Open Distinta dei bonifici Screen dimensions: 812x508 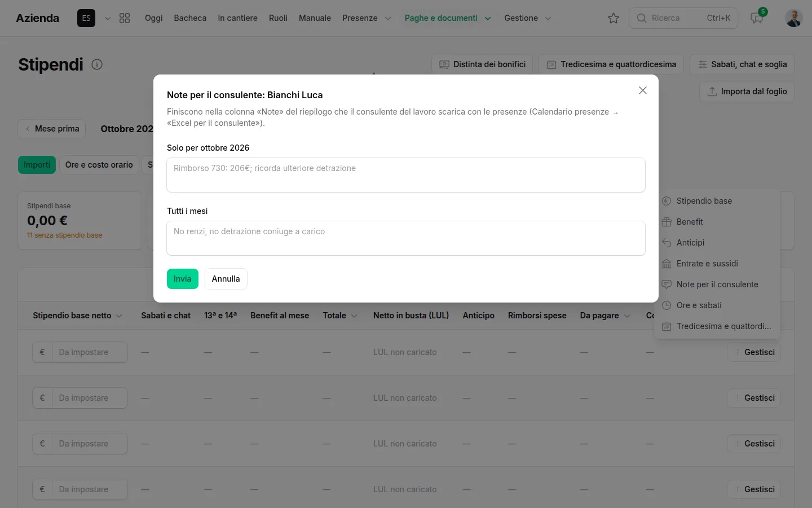pyautogui.click(x=482, y=64)
